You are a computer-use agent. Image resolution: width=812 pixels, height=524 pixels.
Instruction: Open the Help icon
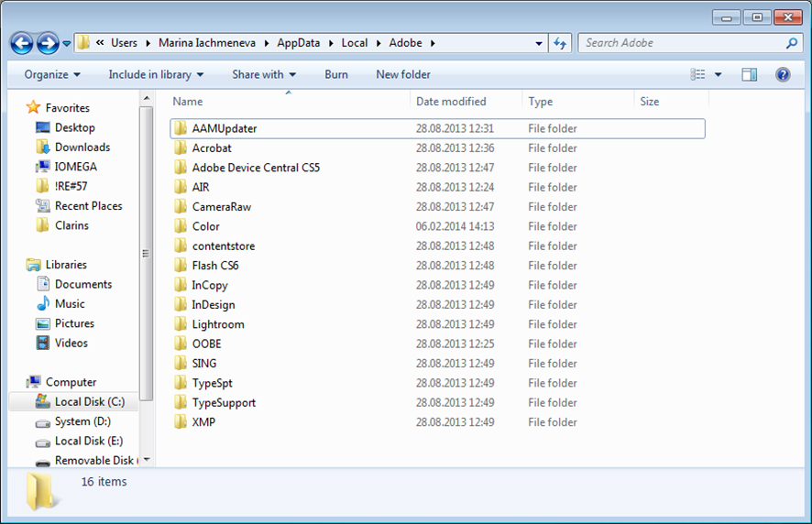coord(783,75)
